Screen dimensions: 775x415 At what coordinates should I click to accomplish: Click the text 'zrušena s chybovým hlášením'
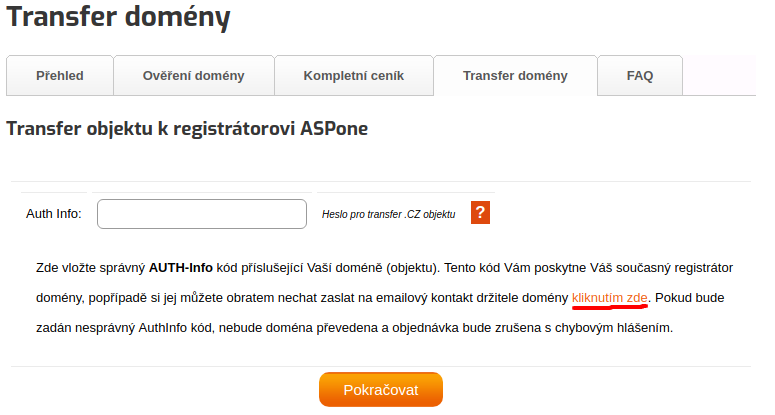[582, 327]
